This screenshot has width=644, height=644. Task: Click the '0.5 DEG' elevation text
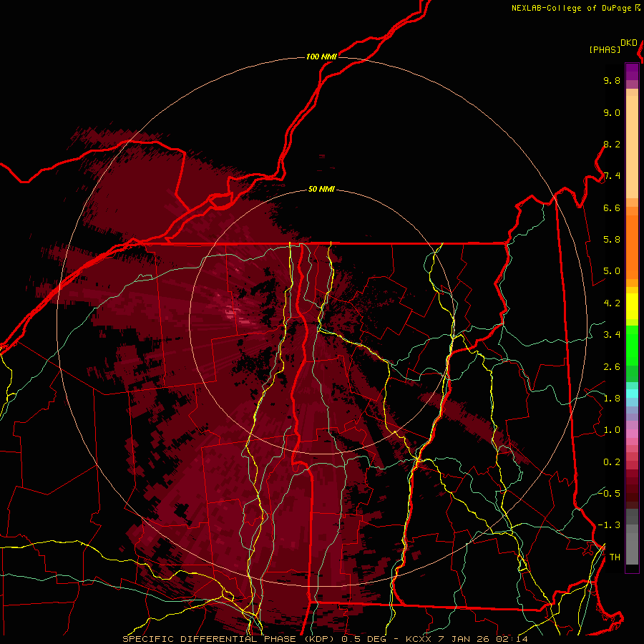coord(366,639)
